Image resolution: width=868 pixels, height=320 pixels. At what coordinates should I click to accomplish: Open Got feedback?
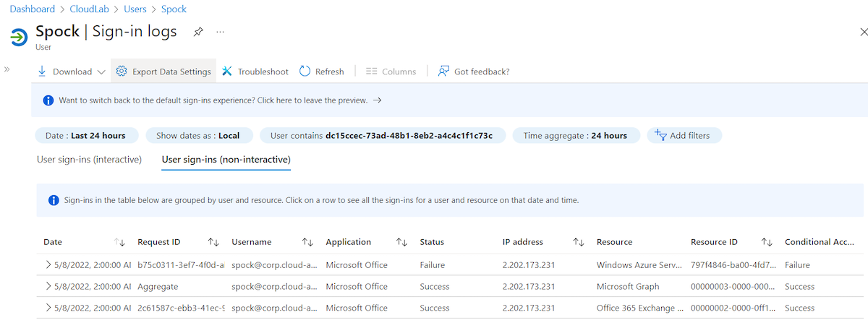coord(474,72)
